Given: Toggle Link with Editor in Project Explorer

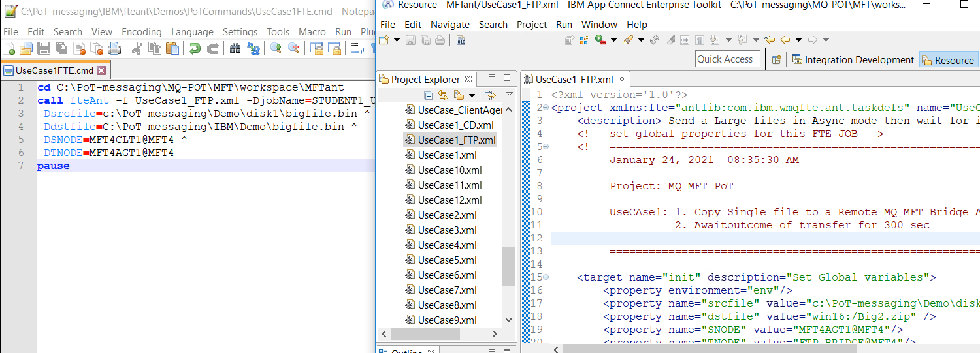Looking at the screenshot, I should click(444, 95).
